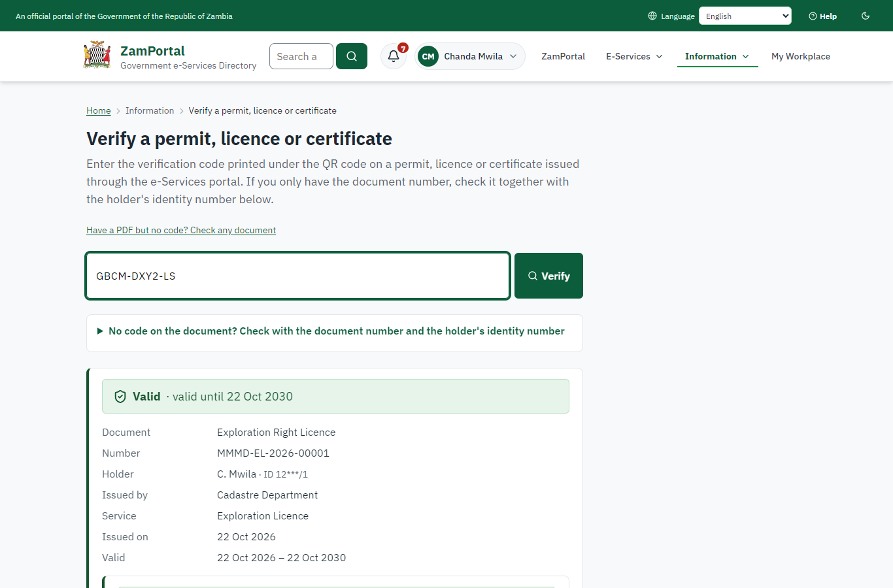Click the Help link in top bar

823,16
